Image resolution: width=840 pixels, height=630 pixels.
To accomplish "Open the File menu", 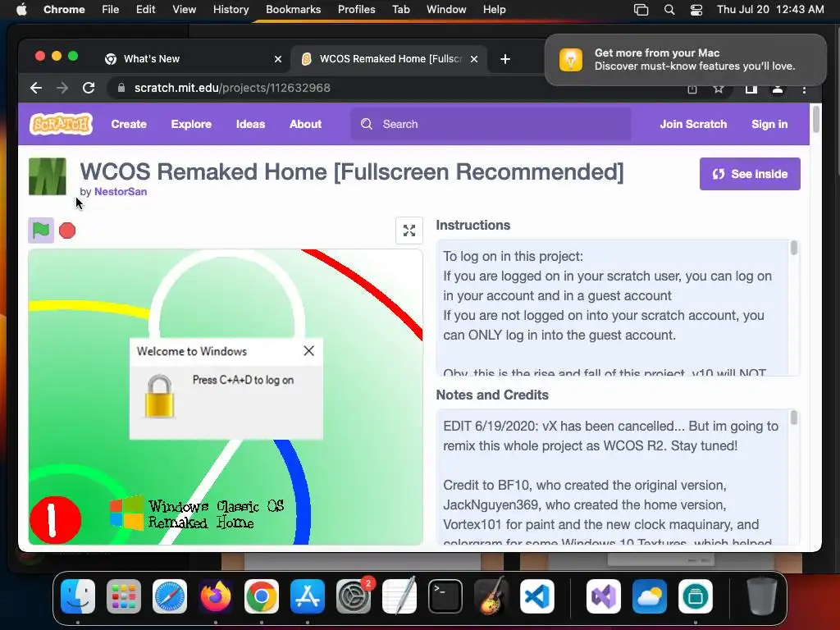I will pyautogui.click(x=111, y=10).
